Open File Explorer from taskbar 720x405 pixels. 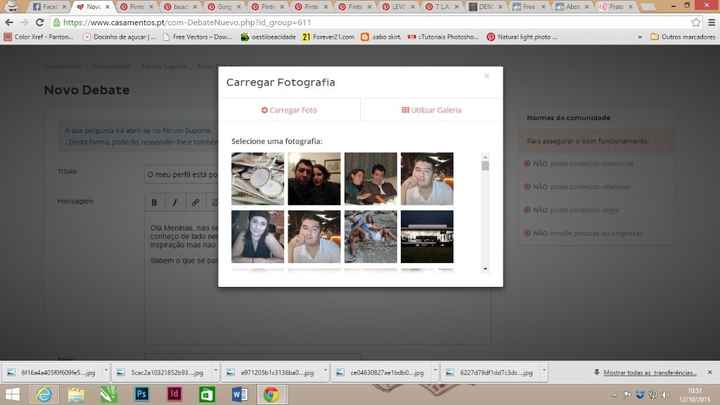(76, 394)
